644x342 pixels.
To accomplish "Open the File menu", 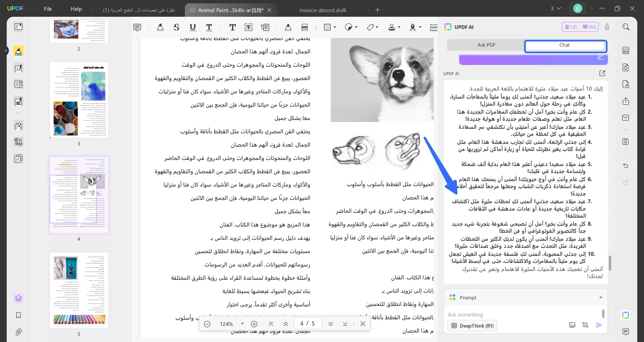I will tap(48, 9).
